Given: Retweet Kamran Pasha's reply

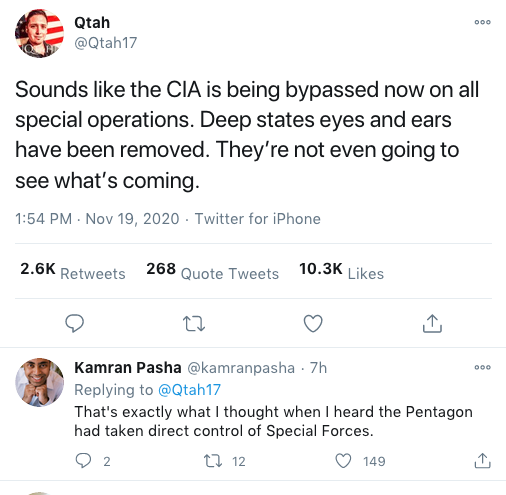Looking at the screenshot, I should click(213, 461).
